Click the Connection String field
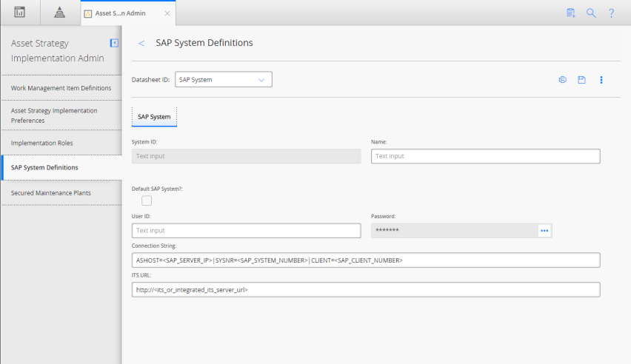631x364 pixels. coord(366,260)
